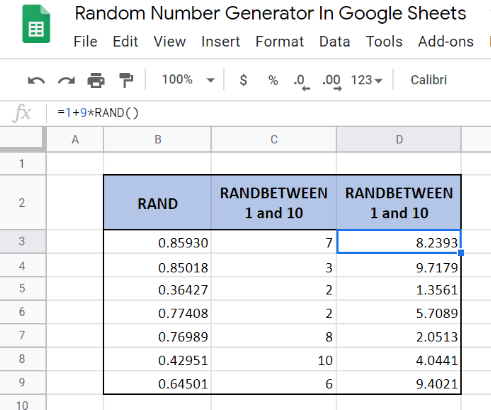Click the Print icon

96,80
